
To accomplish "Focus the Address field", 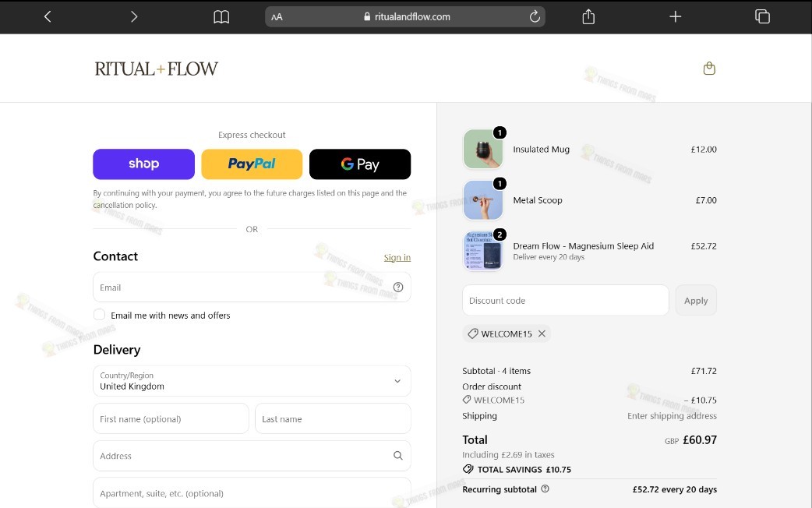I will [x=252, y=456].
